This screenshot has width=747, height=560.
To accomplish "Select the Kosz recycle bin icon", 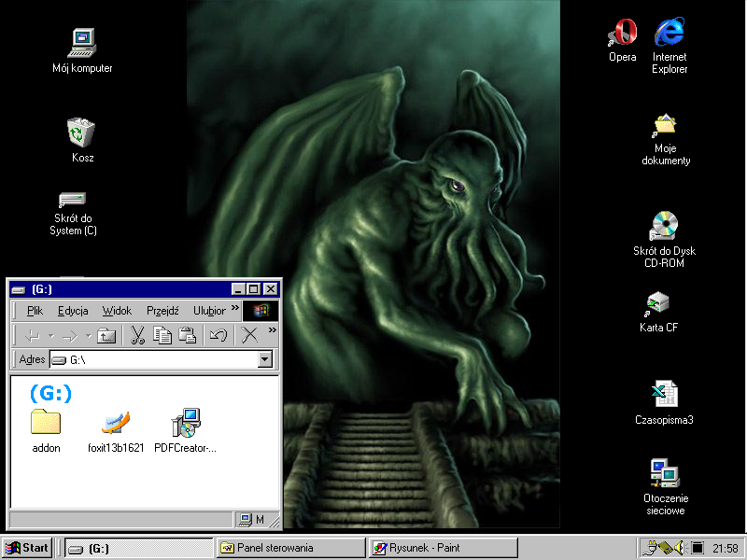I will click(x=82, y=133).
